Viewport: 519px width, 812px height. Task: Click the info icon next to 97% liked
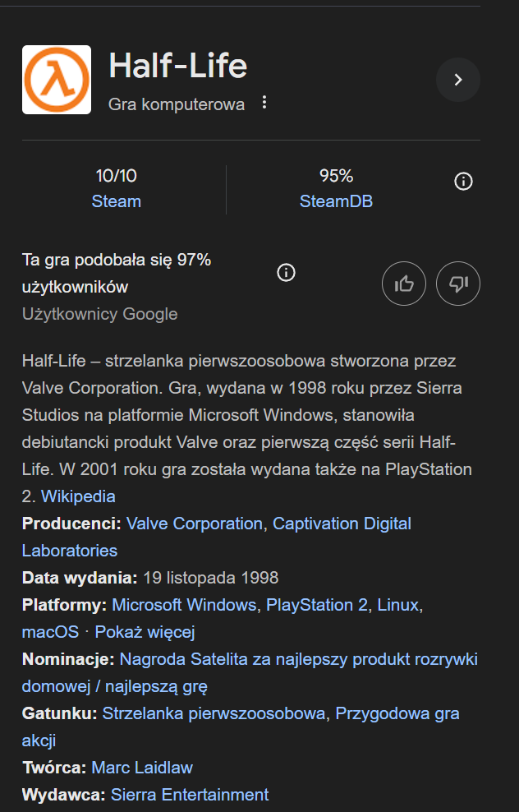(286, 273)
